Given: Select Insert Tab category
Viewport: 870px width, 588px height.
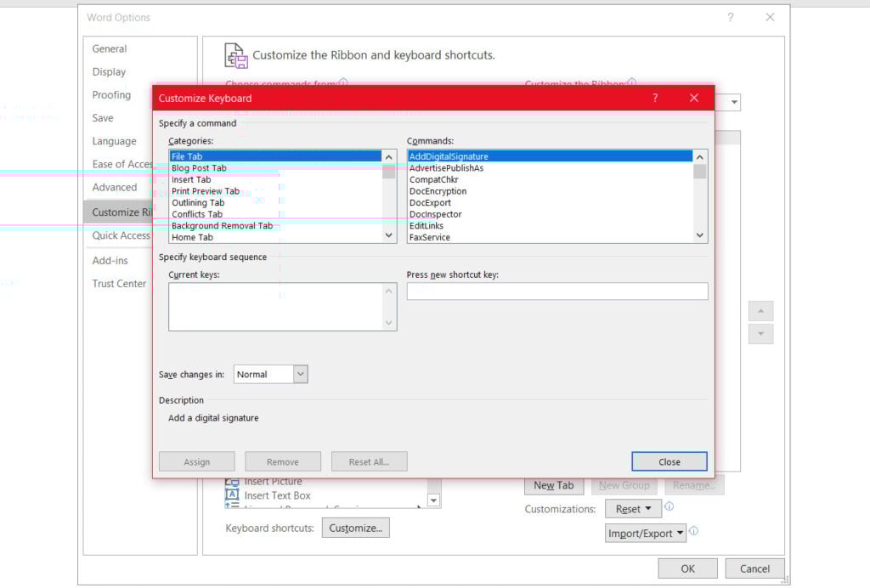Looking at the screenshot, I should (x=276, y=180).
